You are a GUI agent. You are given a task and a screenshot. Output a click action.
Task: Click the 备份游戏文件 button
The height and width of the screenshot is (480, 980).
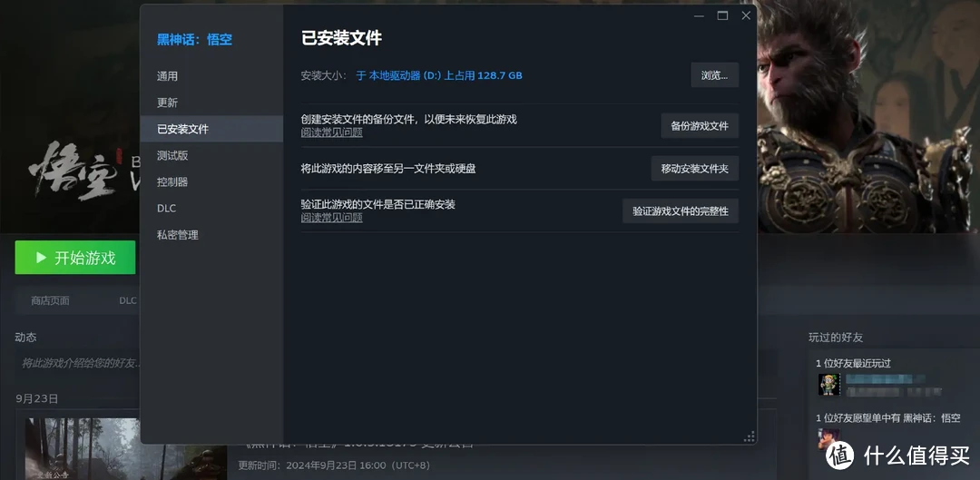[x=700, y=125]
